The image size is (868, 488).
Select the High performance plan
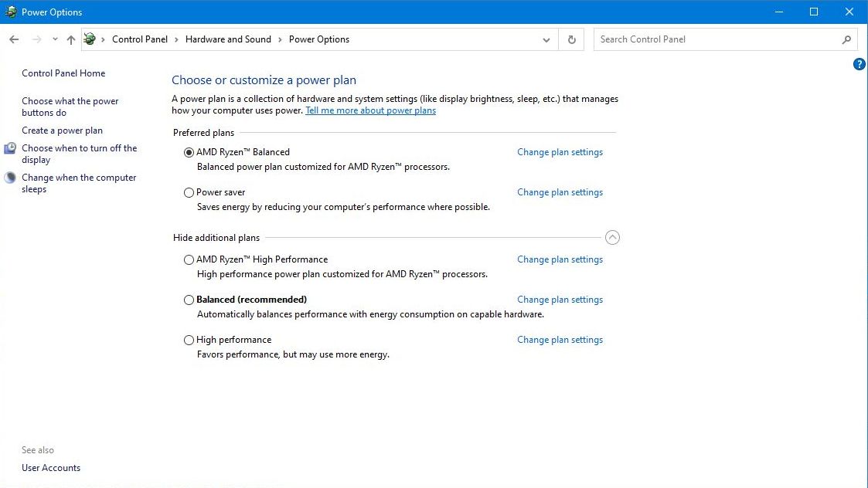coord(189,341)
